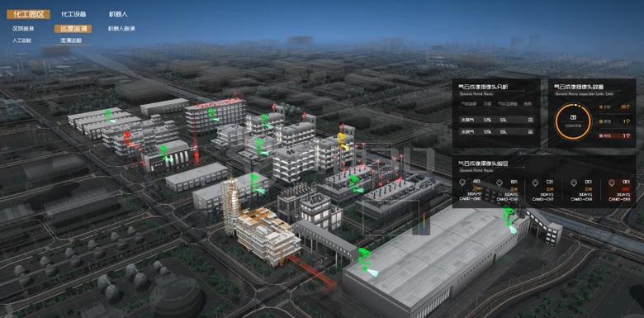Switch to the 化工设备 tab
The width and height of the screenshot is (644, 318).
[x=73, y=14]
